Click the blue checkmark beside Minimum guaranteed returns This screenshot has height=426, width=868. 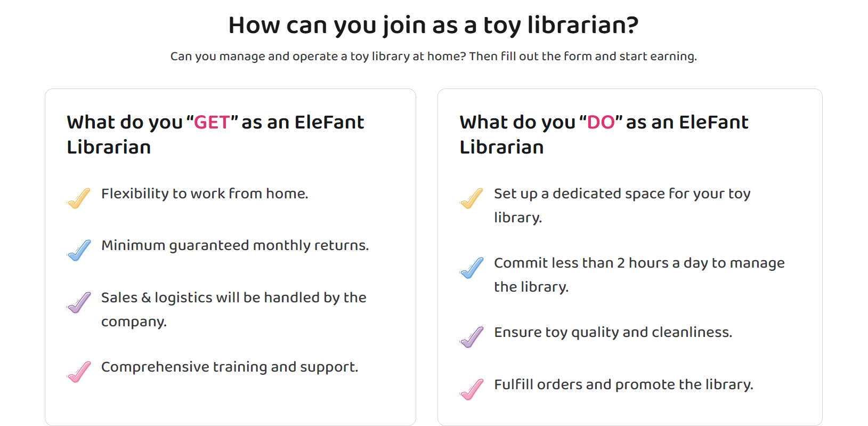[79, 250]
